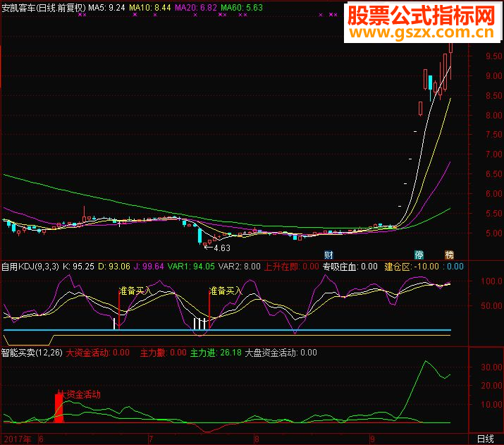This screenshot has height=445, width=504.
Task: Click the 日线 period label
Action: [486, 439]
